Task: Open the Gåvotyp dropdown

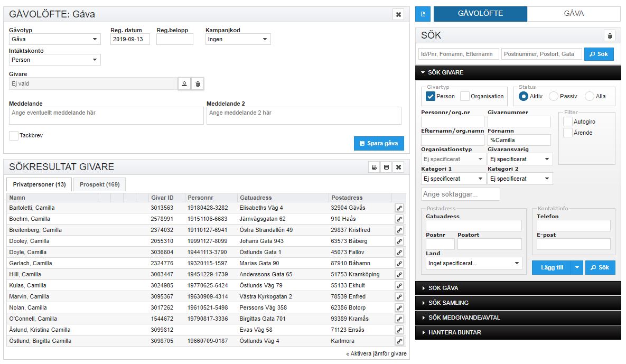Action: [x=55, y=39]
